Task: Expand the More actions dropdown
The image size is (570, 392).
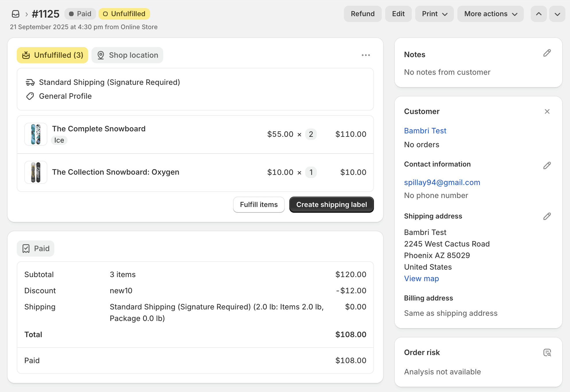Action: coord(491,14)
